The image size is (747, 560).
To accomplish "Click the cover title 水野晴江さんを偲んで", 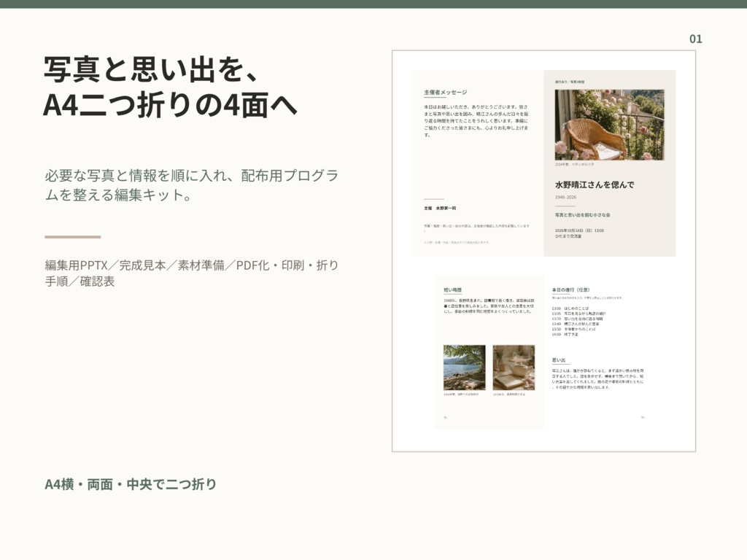I will [x=595, y=184].
